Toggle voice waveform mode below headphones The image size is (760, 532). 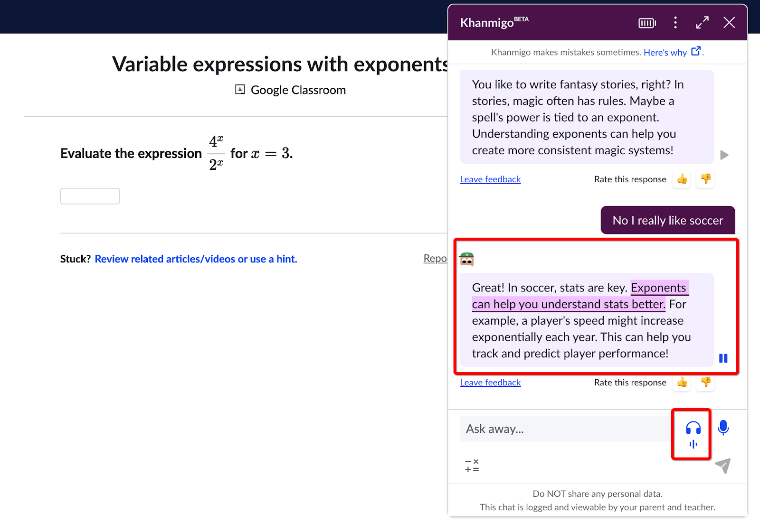(x=693, y=445)
